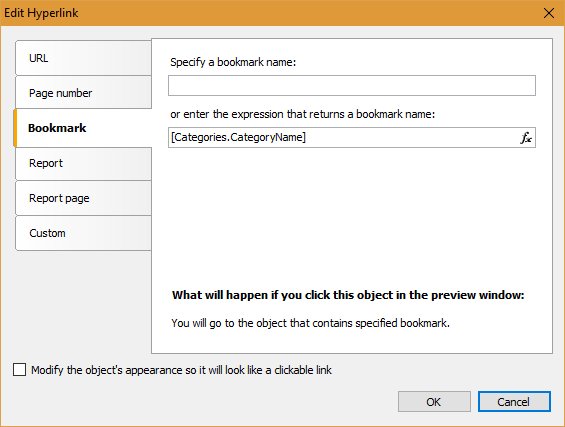Open the fx expression editor
The width and height of the screenshot is (565, 427).
[x=526, y=138]
